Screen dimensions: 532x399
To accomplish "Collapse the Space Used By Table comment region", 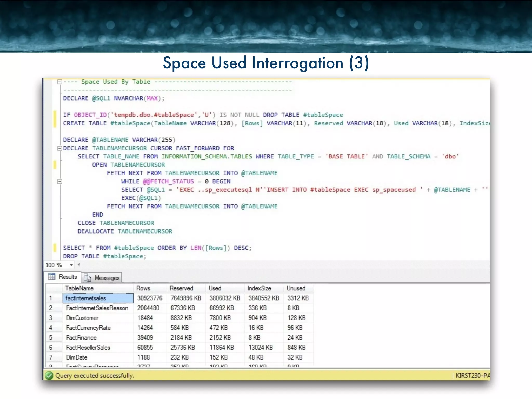I will click(x=59, y=82).
